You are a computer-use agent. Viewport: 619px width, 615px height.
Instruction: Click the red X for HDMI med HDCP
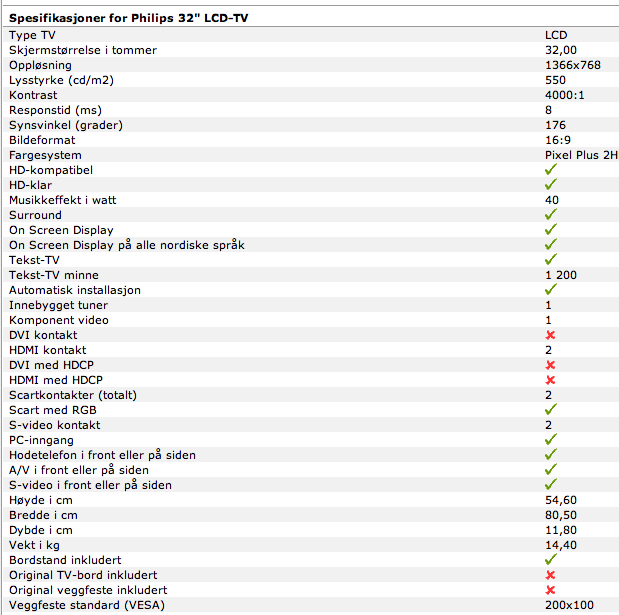[x=550, y=380]
